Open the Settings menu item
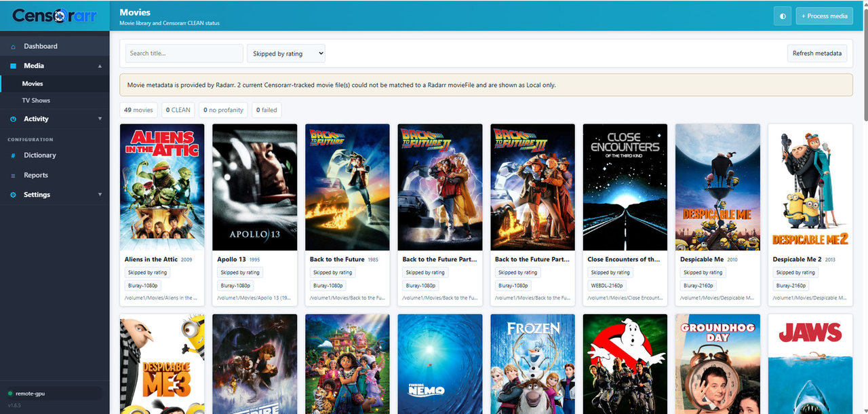The height and width of the screenshot is (414, 868). [x=54, y=195]
